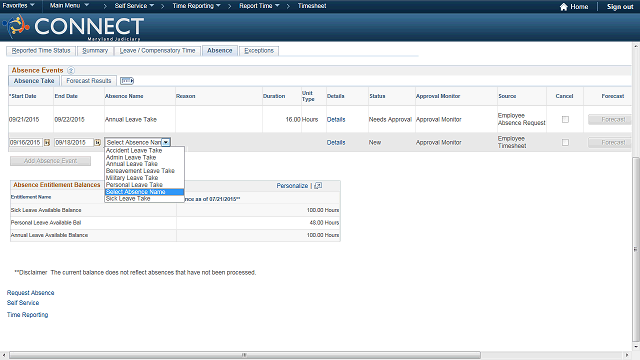Viewport: 640px width, 360px height.
Task: Open calendar picker for start date 09/16/2015
Action: (x=47, y=142)
